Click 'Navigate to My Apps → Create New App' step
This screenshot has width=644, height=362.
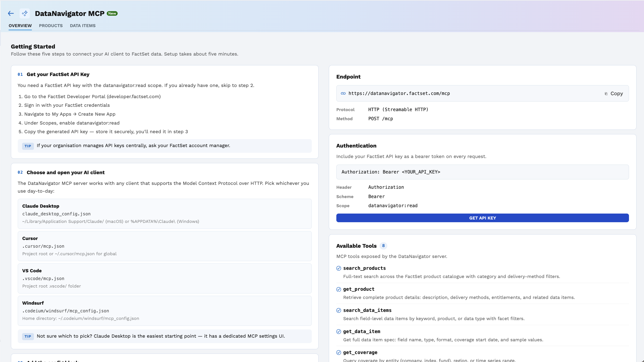point(70,114)
